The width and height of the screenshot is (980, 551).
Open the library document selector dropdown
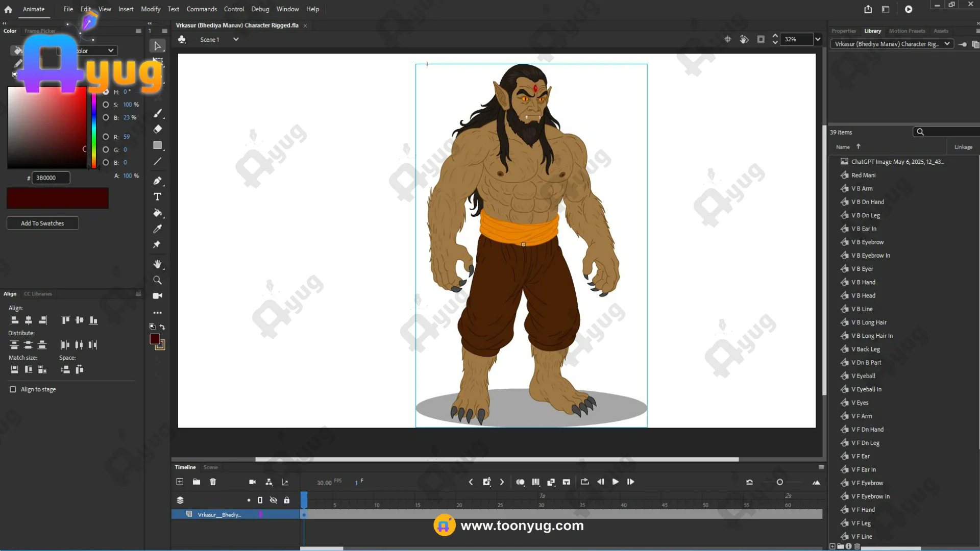(x=947, y=44)
